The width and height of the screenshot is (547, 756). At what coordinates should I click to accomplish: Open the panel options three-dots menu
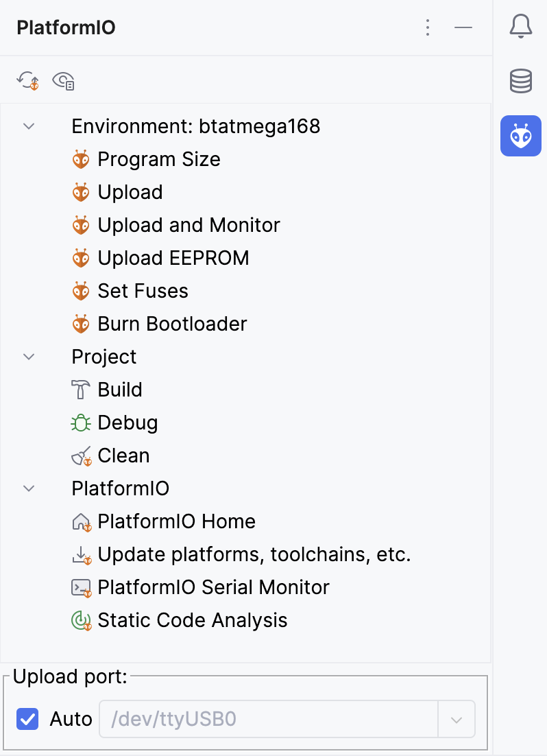428,27
